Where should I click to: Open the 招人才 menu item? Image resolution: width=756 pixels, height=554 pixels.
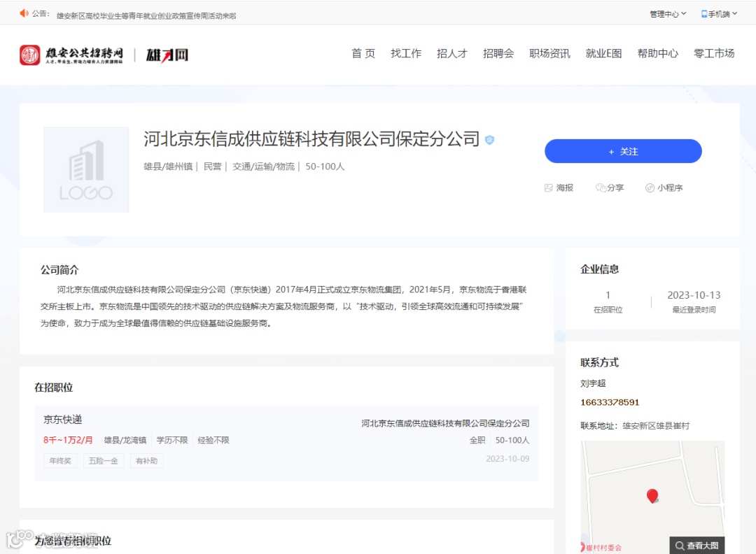(452, 53)
